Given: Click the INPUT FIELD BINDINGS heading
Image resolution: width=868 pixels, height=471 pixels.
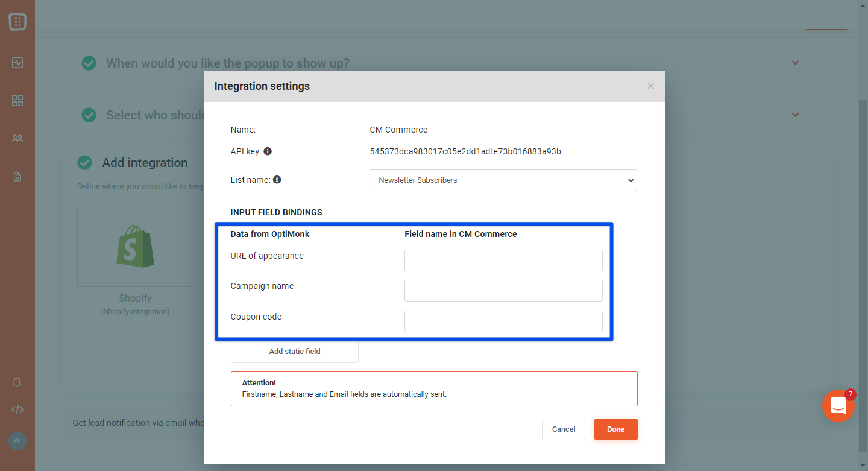Looking at the screenshot, I should [x=277, y=212].
